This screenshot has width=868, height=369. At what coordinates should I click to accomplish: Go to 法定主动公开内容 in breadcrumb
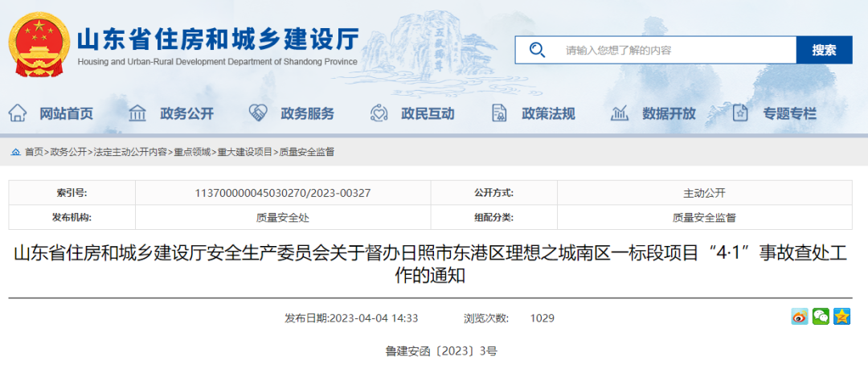[x=130, y=152]
